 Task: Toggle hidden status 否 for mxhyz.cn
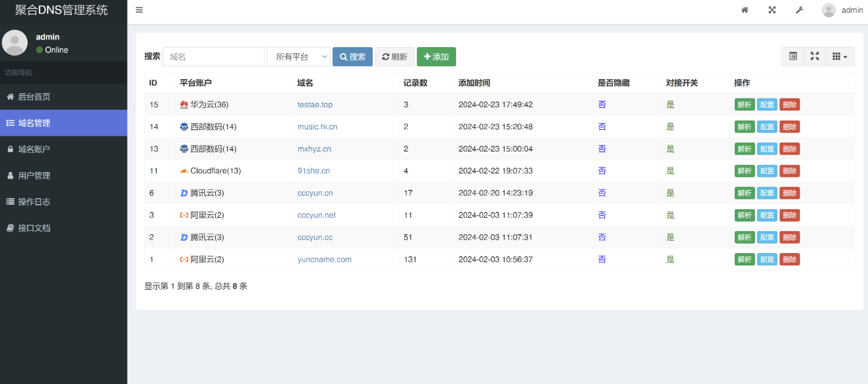(x=602, y=149)
